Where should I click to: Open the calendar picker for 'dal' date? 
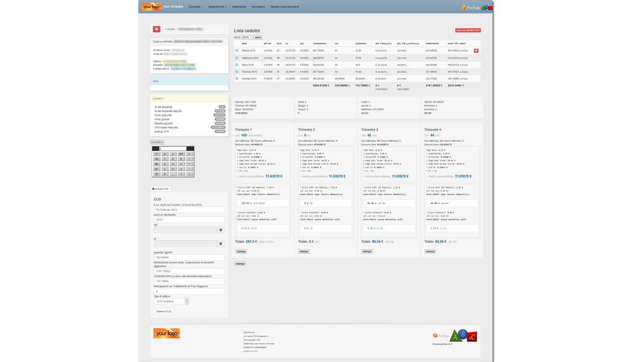pyautogui.click(x=220, y=230)
